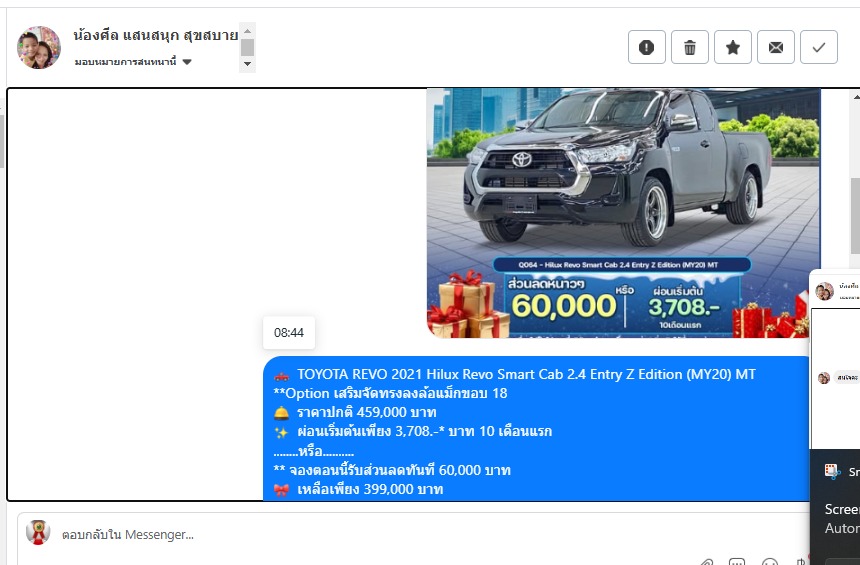Click the Screenshot notification text

coord(842,509)
